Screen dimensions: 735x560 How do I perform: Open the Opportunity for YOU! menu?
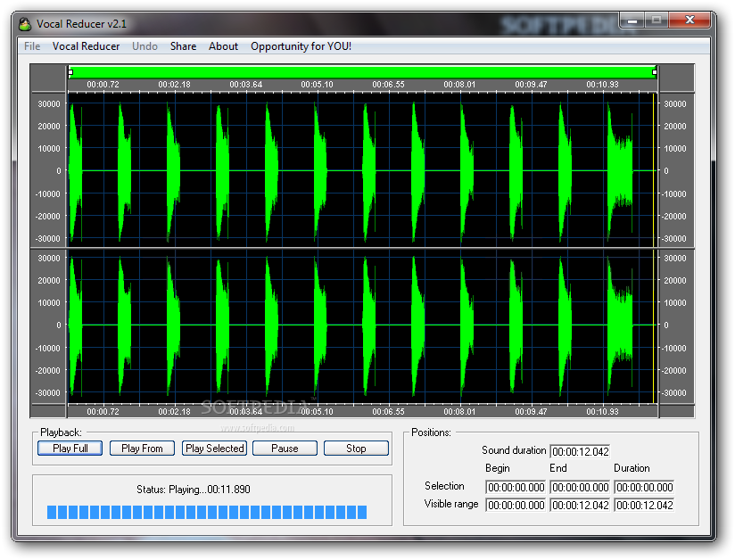[301, 46]
